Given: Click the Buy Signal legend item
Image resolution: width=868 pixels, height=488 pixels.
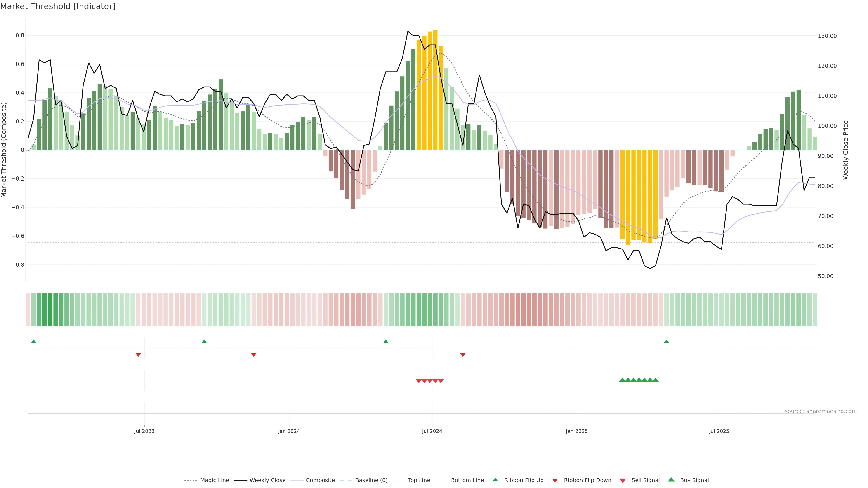Looking at the screenshot, I should tap(694, 480).
